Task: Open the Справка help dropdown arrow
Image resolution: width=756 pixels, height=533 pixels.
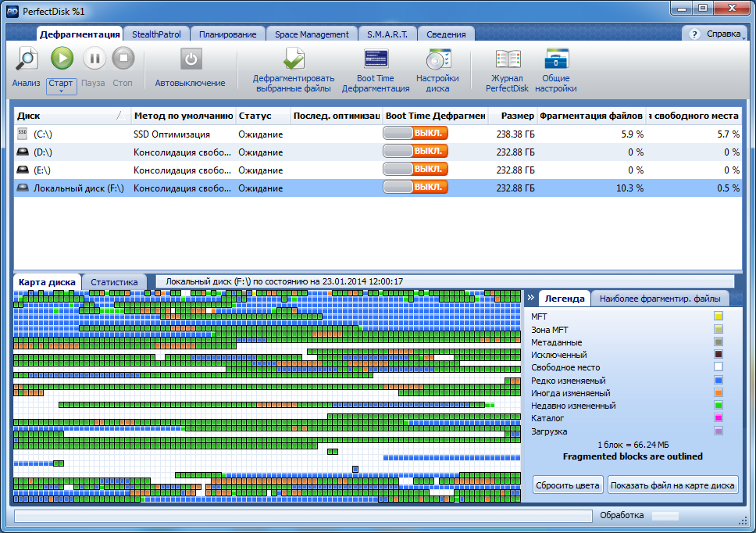Action: click(744, 38)
